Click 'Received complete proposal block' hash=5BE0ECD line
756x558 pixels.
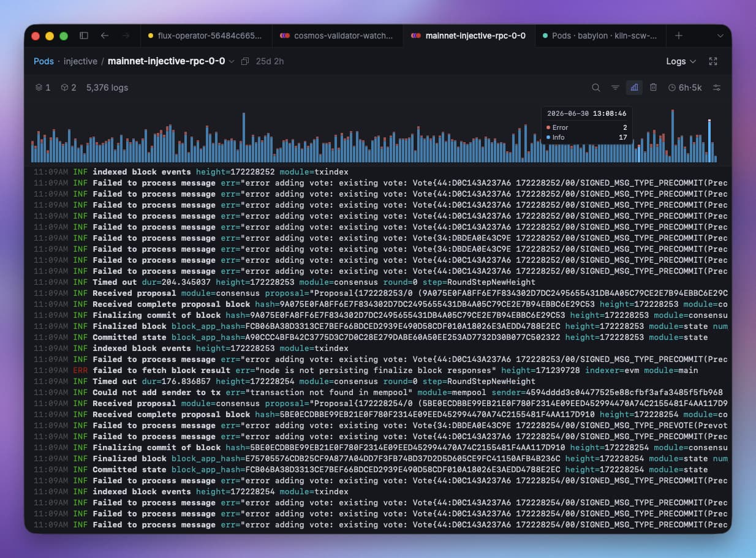click(x=380, y=415)
